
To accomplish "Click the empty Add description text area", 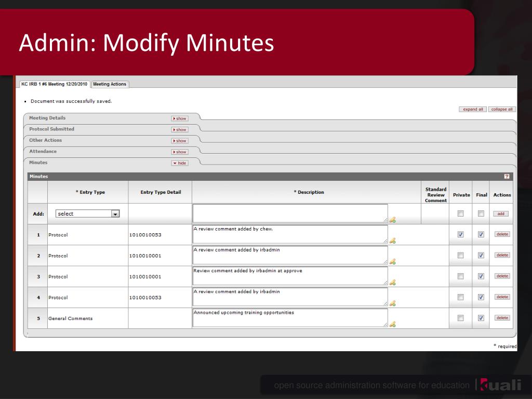I will pos(290,214).
